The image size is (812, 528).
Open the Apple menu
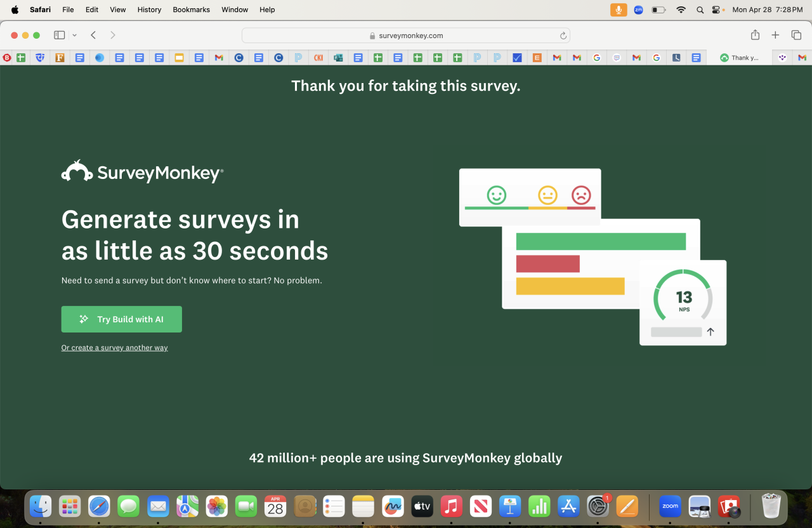pyautogui.click(x=15, y=10)
